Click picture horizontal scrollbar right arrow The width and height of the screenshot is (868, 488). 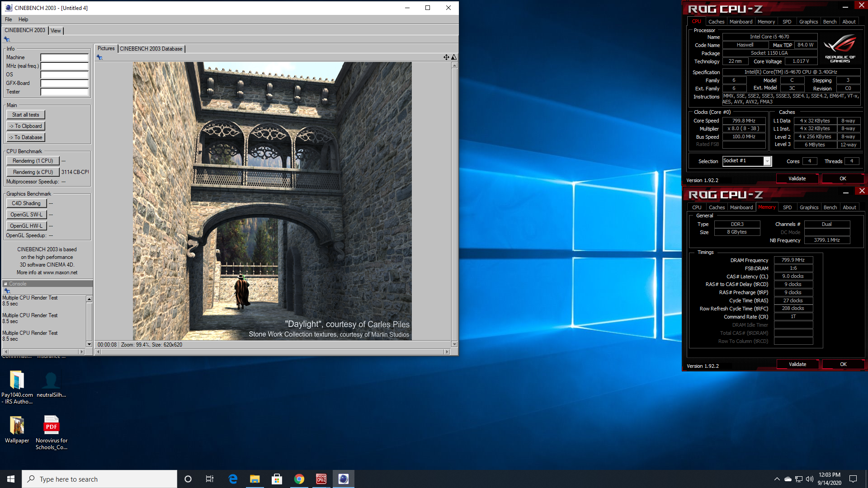tap(447, 352)
